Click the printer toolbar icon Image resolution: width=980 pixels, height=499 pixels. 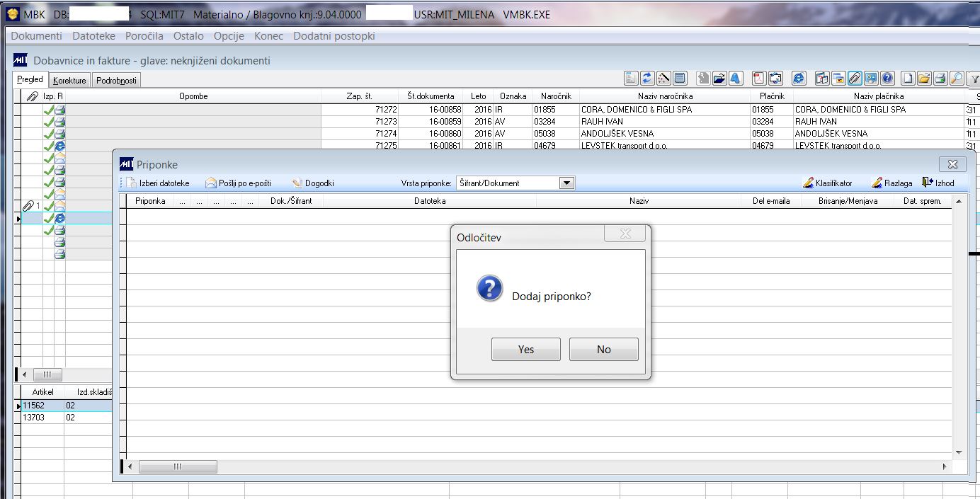point(940,79)
